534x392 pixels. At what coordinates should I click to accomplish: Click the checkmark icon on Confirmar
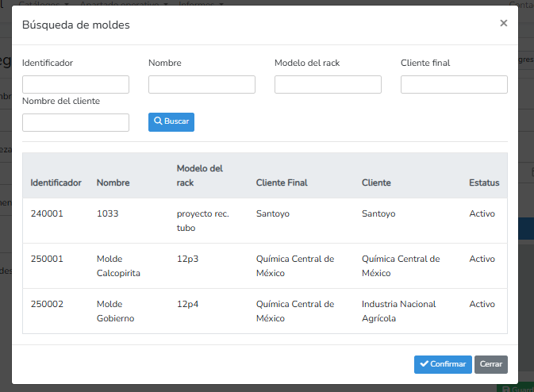(x=424, y=364)
